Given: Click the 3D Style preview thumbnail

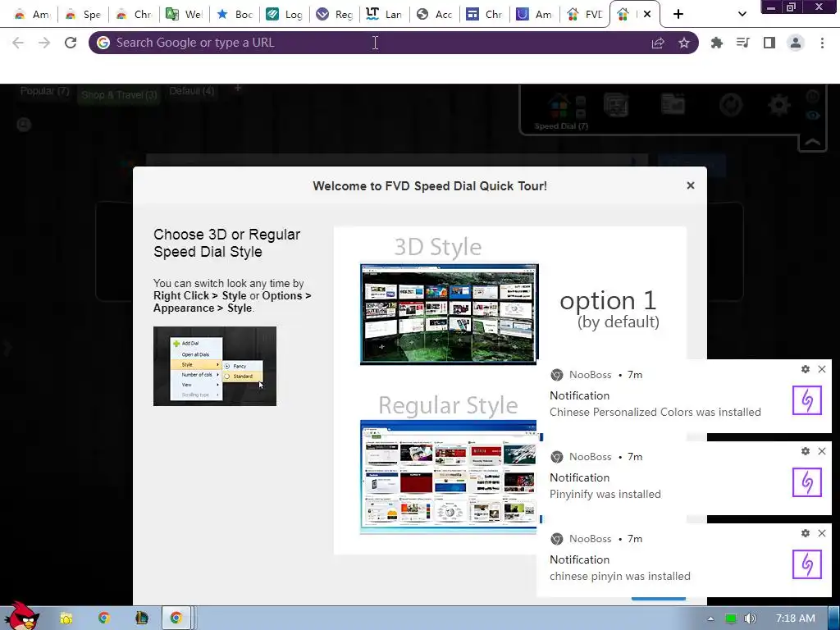Looking at the screenshot, I should [449, 314].
